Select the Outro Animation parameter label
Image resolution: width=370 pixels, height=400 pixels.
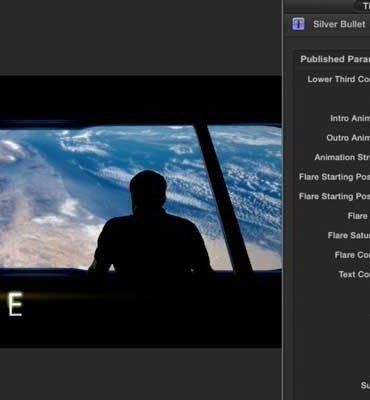(348, 138)
